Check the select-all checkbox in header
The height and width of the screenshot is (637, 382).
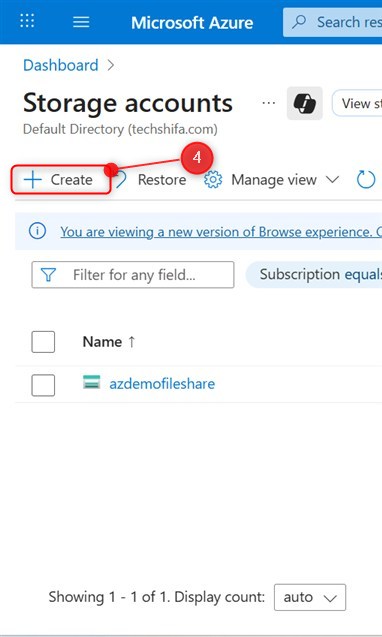coord(43,342)
